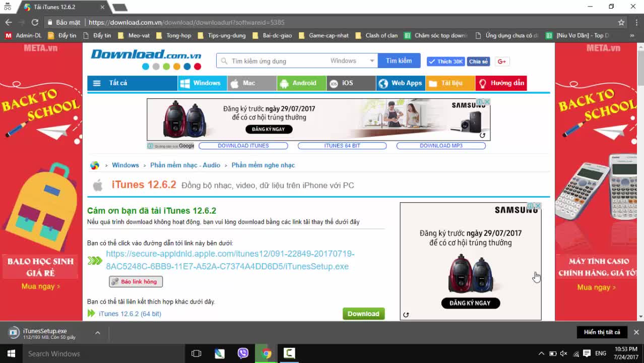Click the ITUNES 64 BIT ad link

coord(342,146)
